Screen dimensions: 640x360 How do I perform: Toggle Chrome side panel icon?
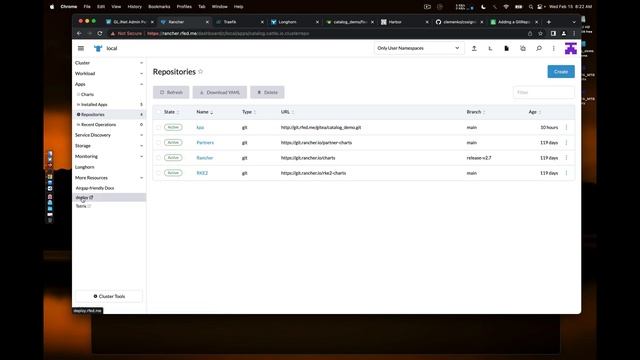(553, 33)
